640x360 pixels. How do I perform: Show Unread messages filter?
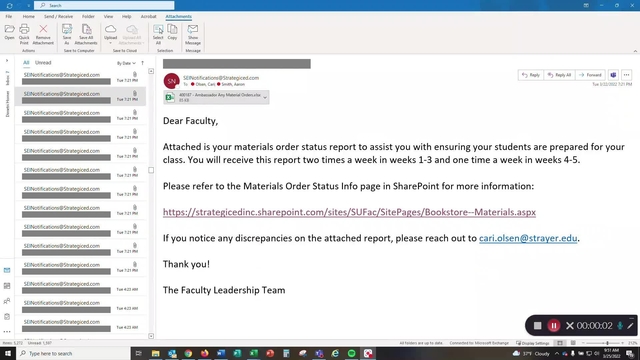[x=43, y=62]
